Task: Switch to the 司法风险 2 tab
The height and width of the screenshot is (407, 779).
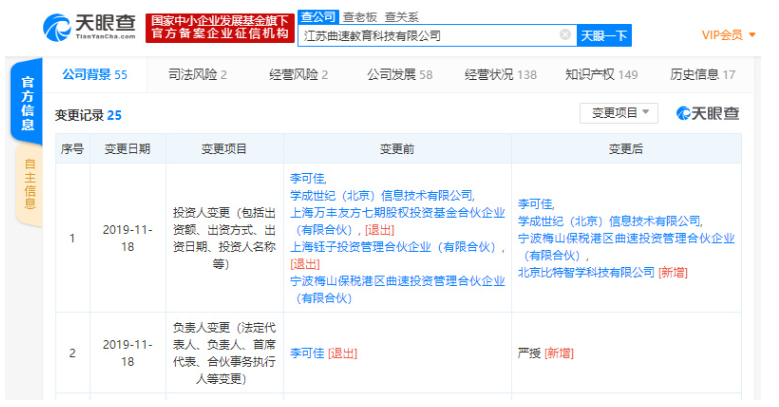Action: pos(197,75)
